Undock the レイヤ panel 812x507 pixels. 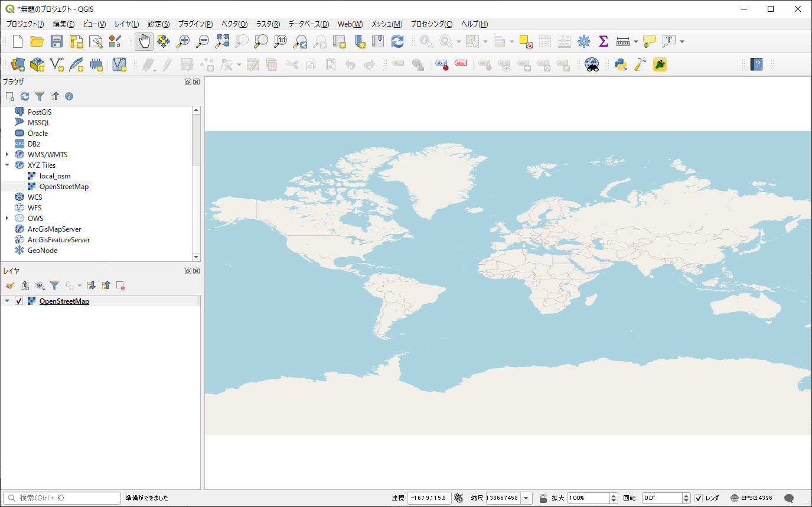pos(188,271)
